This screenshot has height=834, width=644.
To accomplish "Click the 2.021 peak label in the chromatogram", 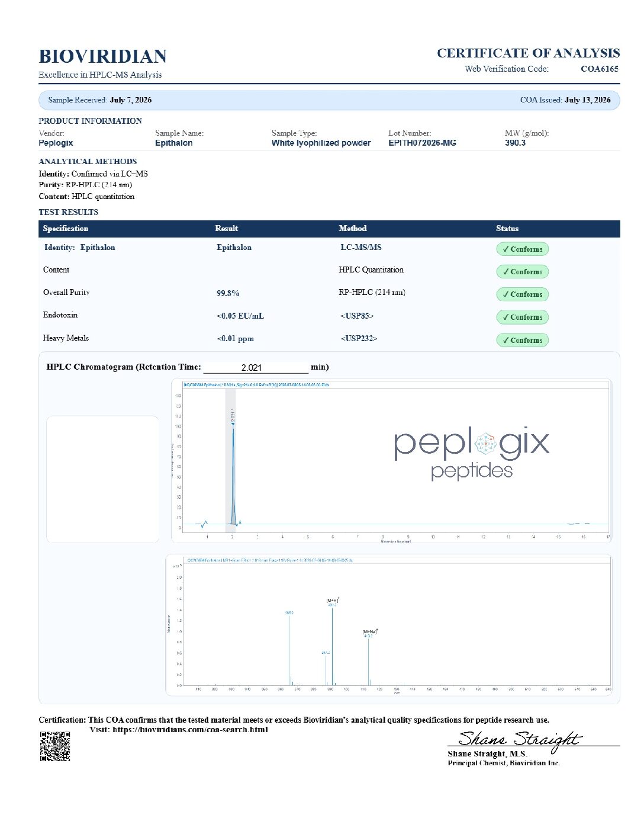I will [x=233, y=416].
